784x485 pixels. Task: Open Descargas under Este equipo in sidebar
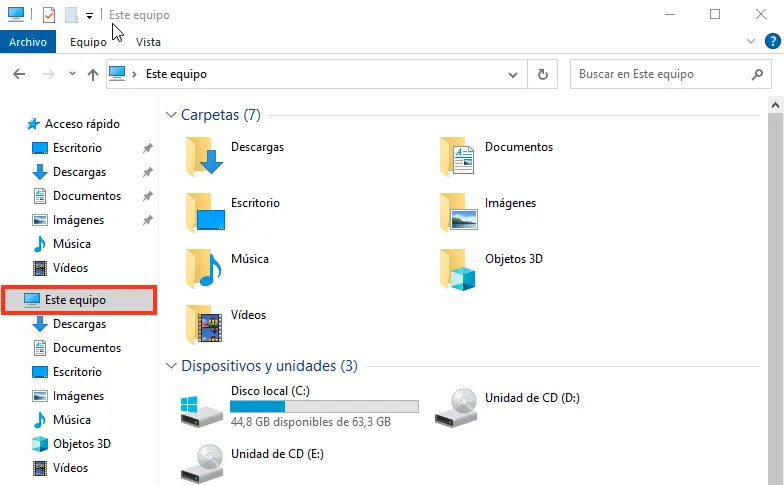tap(69, 324)
